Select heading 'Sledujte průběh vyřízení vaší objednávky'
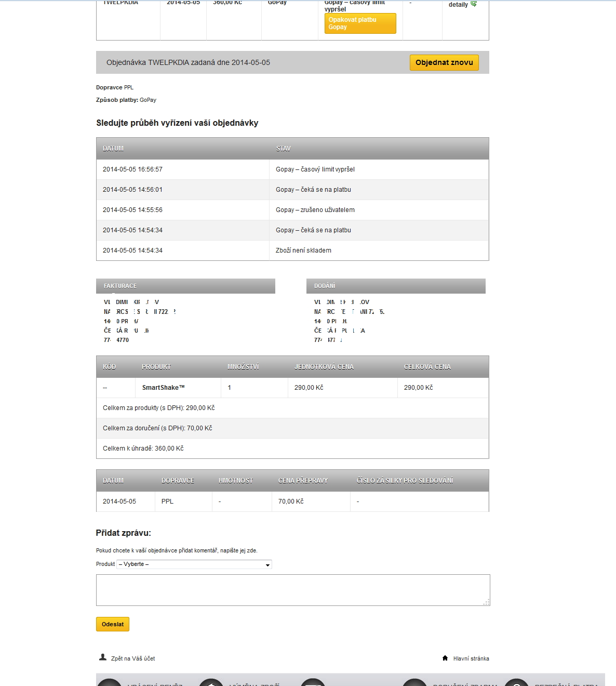The image size is (616, 686). pyautogui.click(x=177, y=123)
